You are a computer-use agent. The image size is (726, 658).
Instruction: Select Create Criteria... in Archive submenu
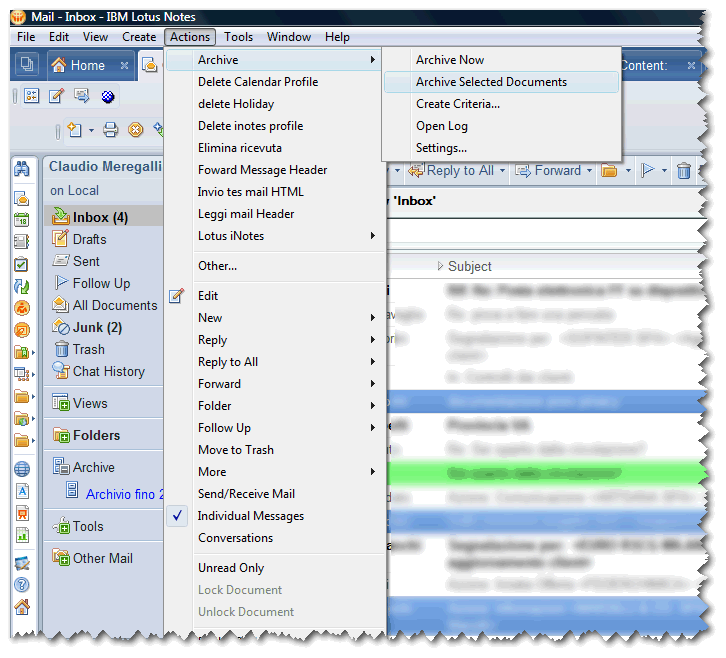pyautogui.click(x=501, y=104)
